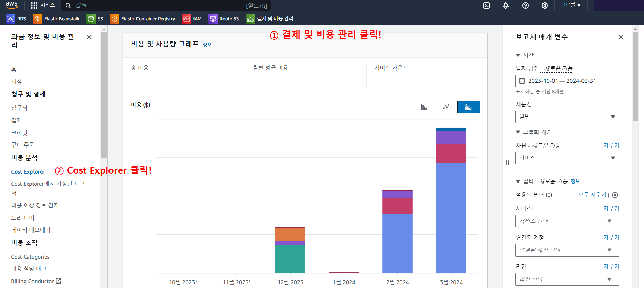This screenshot has width=644, height=288.
Task: Click the calendar icon in date range
Action: tap(522, 81)
